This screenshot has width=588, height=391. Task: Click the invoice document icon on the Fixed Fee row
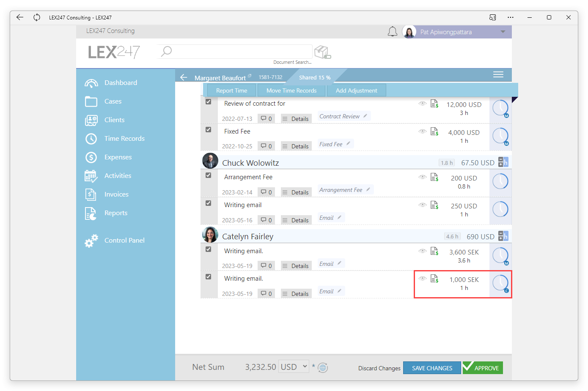[x=434, y=131]
